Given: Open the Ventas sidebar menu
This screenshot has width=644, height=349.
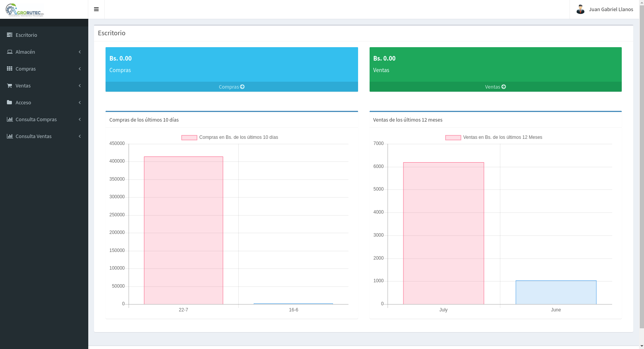Looking at the screenshot, I should coord(44,86).
